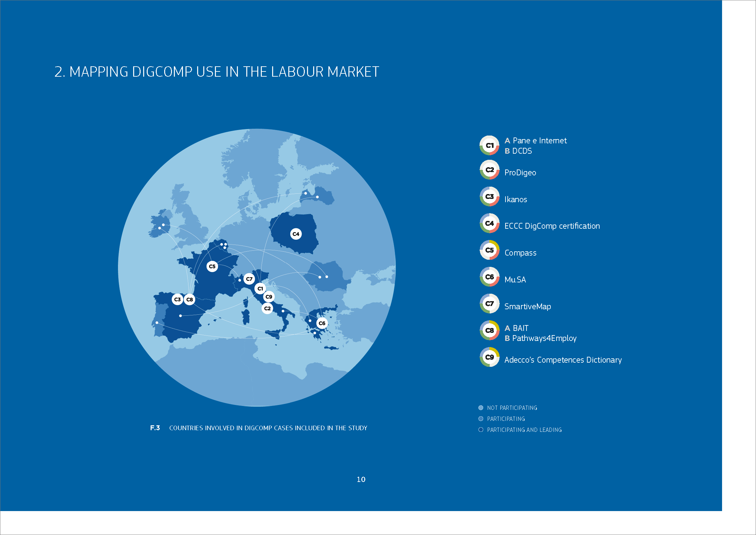The height and width of the screenshot is (535, 756).
Task: Click the page number 10
Action: click(x=361, y=479)
